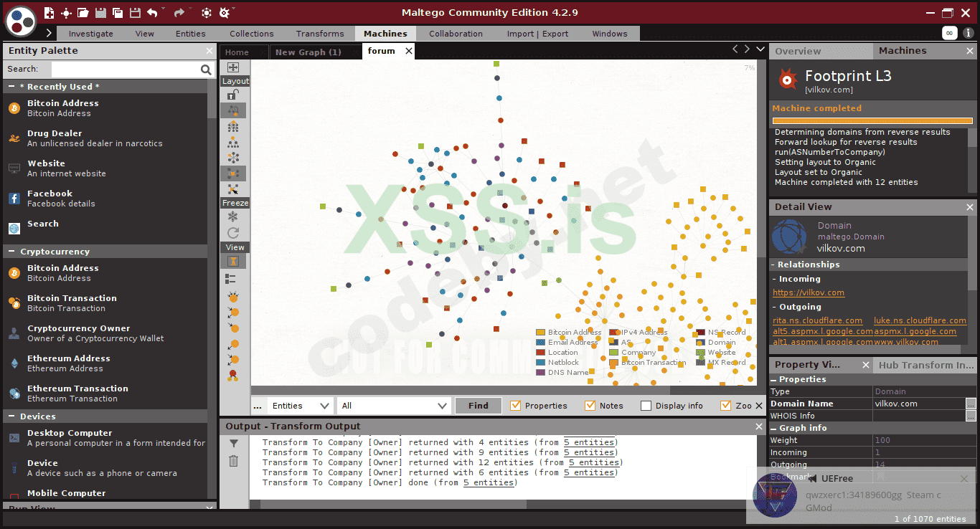Screen dimensions: 980x529
Task: Click the ellipsis button beside Domain Name
Action: click(971, 404)
